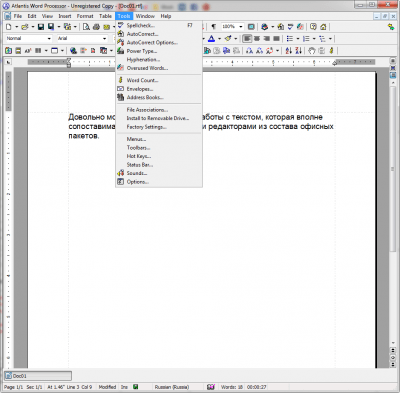Choose Factory Settings... menu entry
The image size is (400, 393).
pyautogui.click(x=159, y=127)
